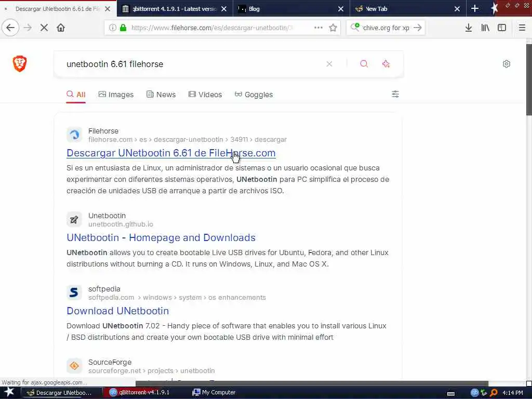This screenshot has width=532, height=399.
Task: Open search filters sliders icon
Action: (395, 94)
